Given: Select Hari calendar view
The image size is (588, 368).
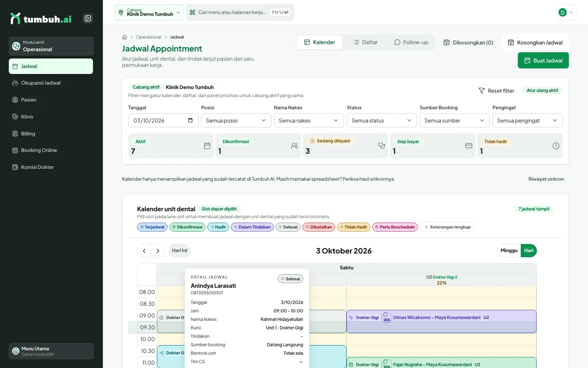Looking at the screenshot, I should [x=529, y=251].
